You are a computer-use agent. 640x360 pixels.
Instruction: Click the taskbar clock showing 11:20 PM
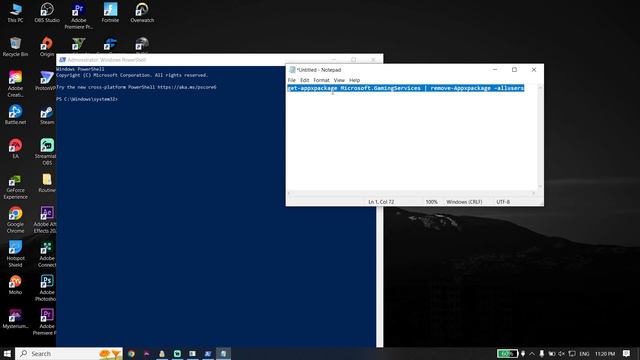[605, 353]
